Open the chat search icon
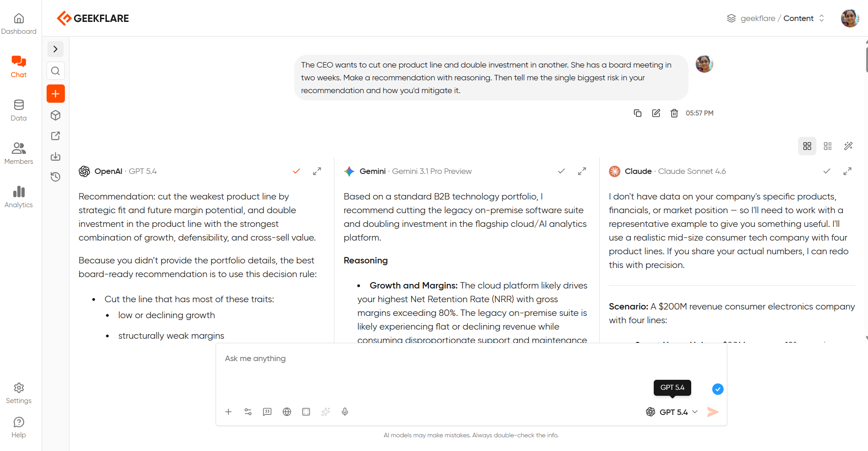This screenshot has width=868, height=451. coord(55,71)
